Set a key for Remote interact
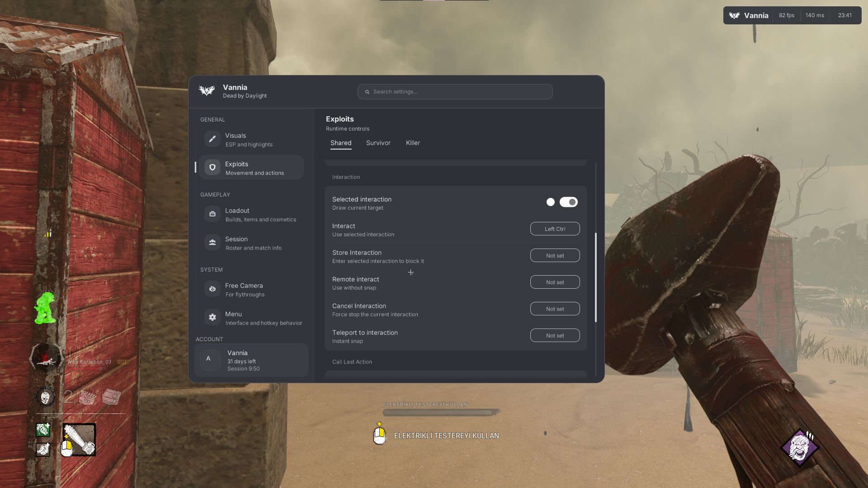This screenshot has height=488, width=868. (x=555, y=282)
